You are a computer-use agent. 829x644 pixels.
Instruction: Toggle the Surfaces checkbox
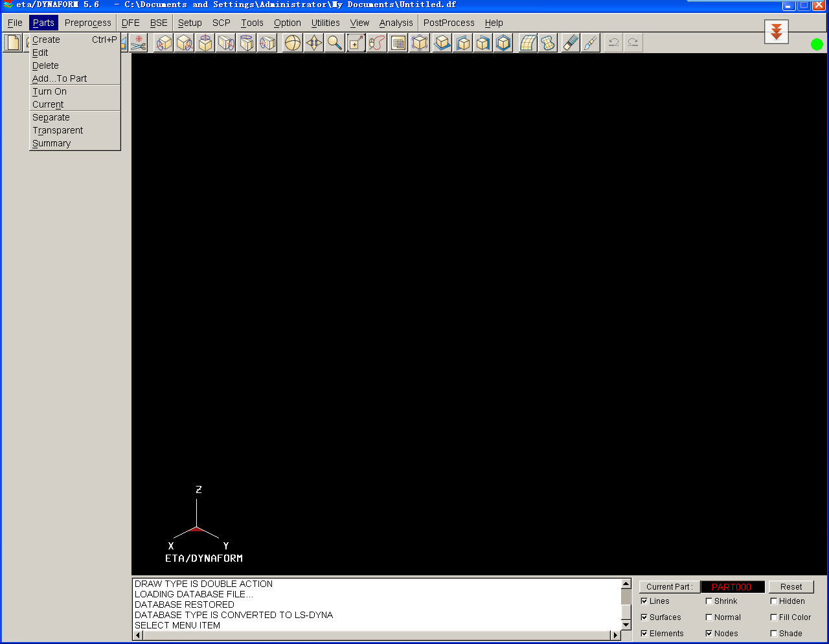[x=644, y=617]
